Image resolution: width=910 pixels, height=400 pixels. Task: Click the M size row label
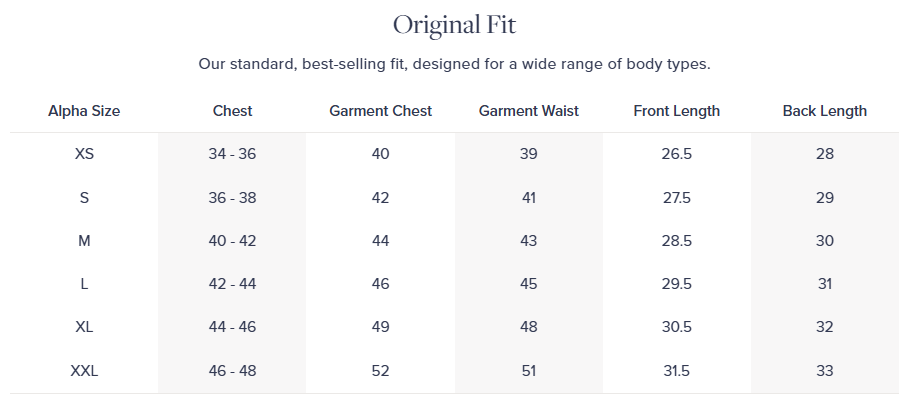[x=84, y=241]
